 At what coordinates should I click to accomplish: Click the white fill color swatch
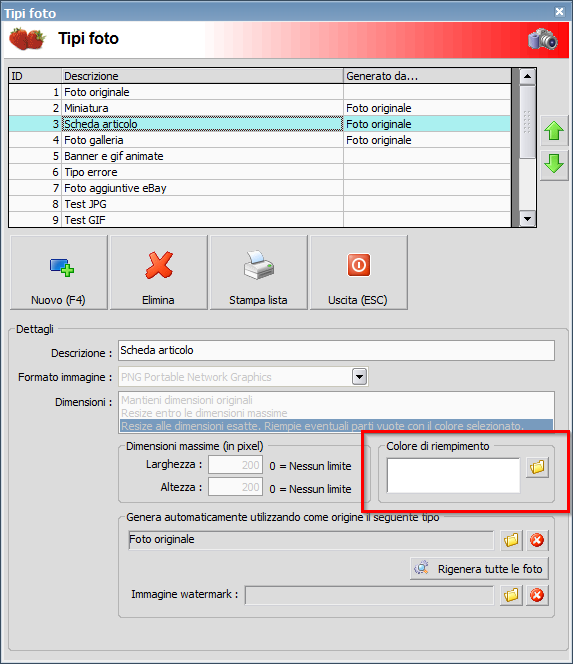[453, 475]
